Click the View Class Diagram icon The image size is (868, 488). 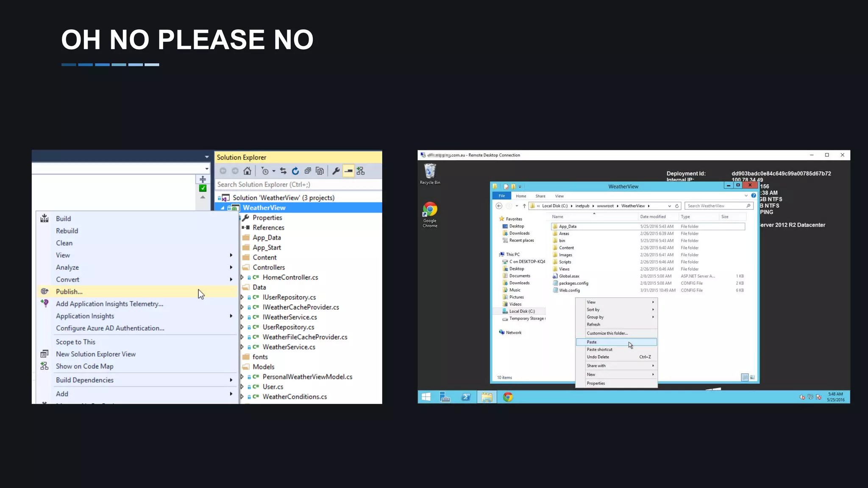tap(361, 171)
